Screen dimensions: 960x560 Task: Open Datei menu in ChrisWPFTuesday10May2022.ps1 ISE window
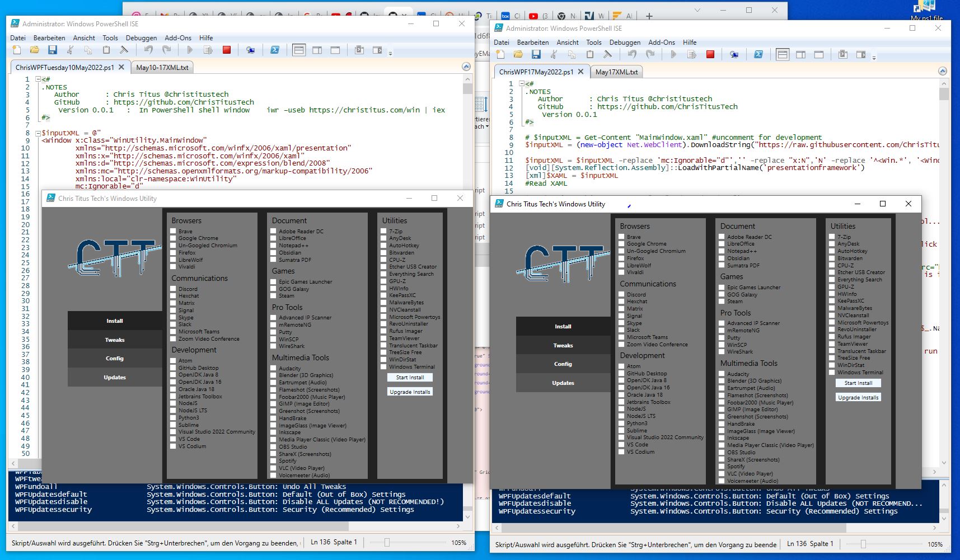click(x=18, y=38)
